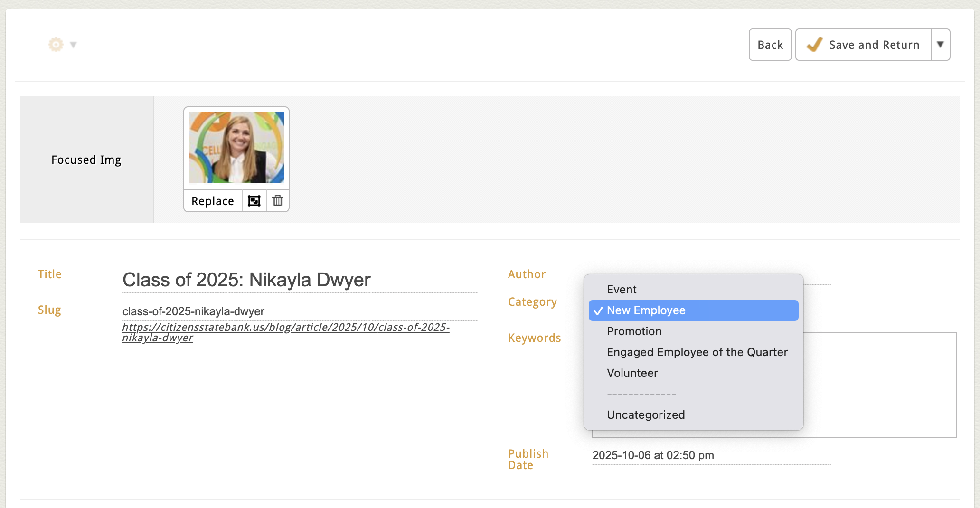The image size is (980, 508).
Task: Click the Replace image button
Action: pyautogui.click(x=213, y=201)
